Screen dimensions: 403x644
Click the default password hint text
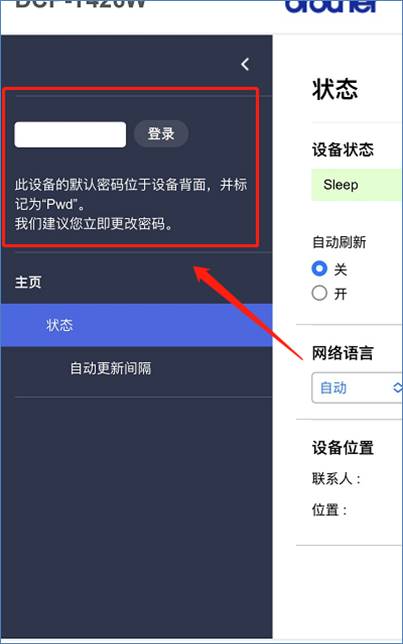coord(131,204)
